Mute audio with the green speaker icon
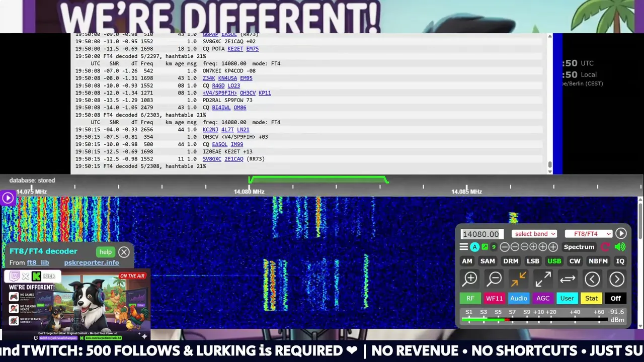The image size is (644, 362). click(620, 247)
